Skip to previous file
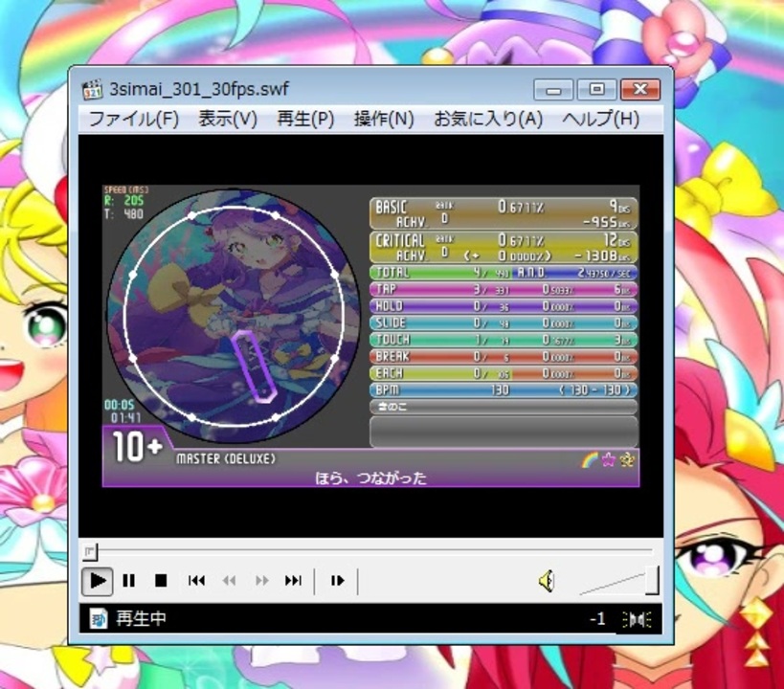Screen dimensions: 784x689 [x=196, y=581]
